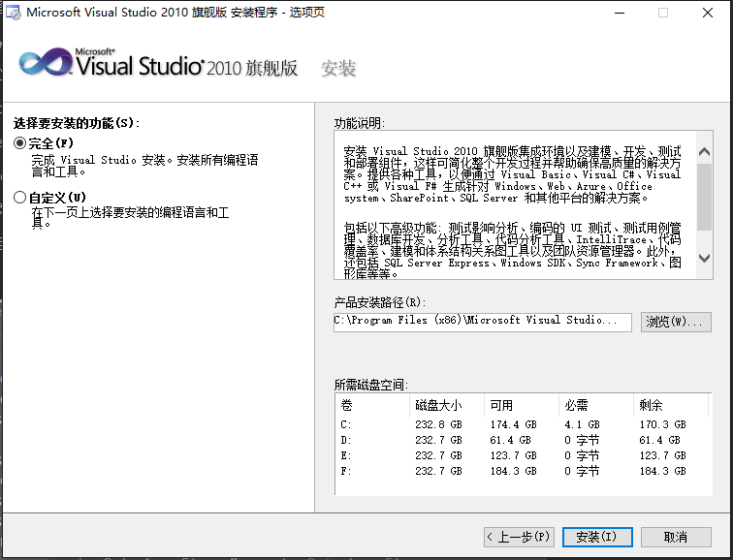Click the 产品安装路径(R) label
This screenshot has width=733, height=560.
pos(380,302)
